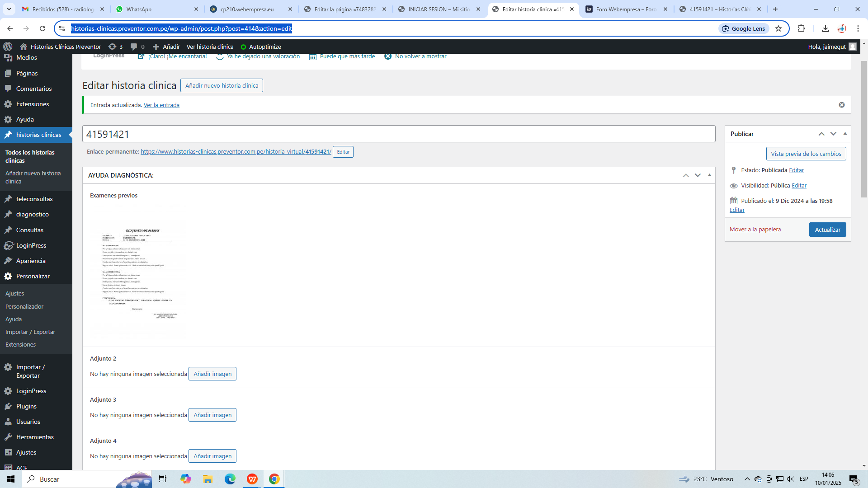Edit the Estado Publicada setting

796,170
